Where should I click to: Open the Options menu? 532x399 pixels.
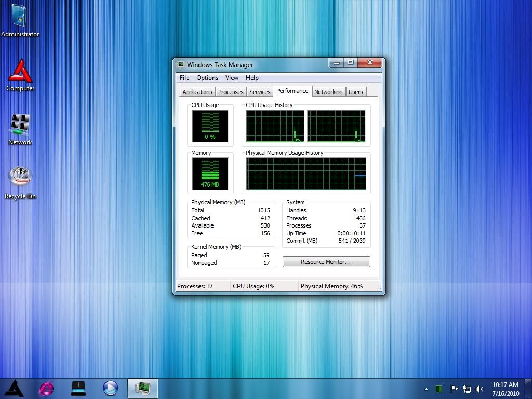tap(207, 78)
